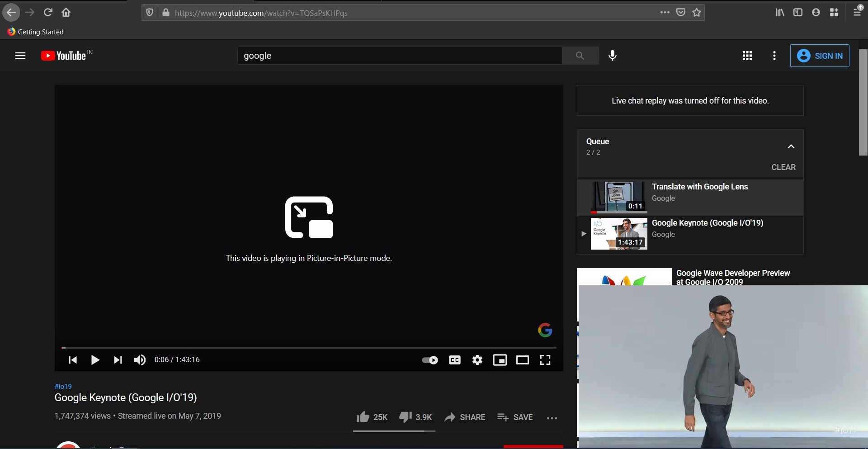This screenshot has width=868, height=449.
Task: Open more actions below video
Action: [552, 418]
